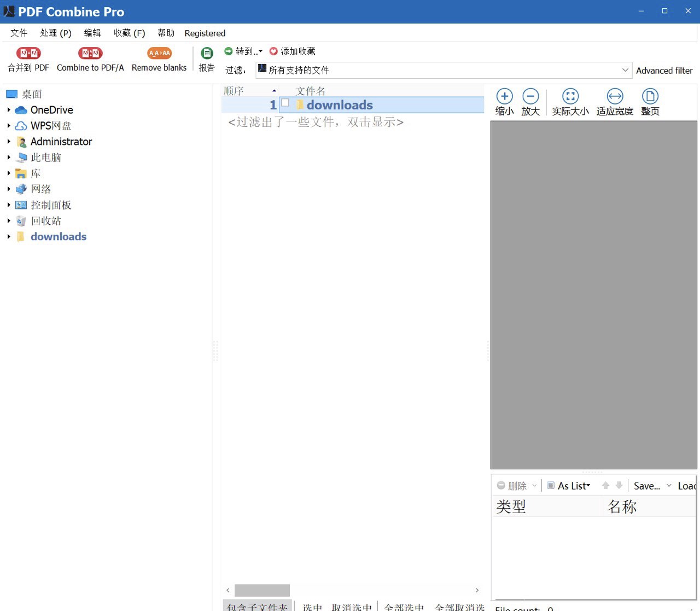This screenshot has height=611, width=700.
Task: Click the Remove blanks icon
Action: point(159,53)
